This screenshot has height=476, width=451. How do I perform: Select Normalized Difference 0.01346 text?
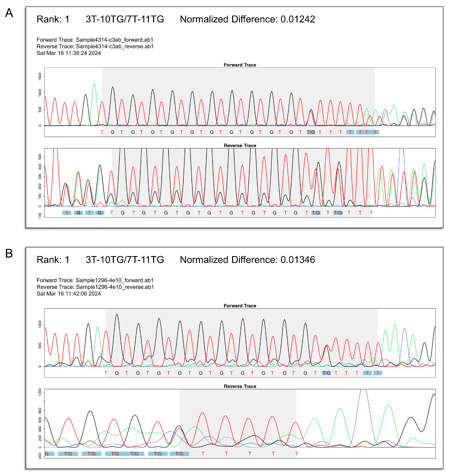pyautogui.click(x=247, y=260)
